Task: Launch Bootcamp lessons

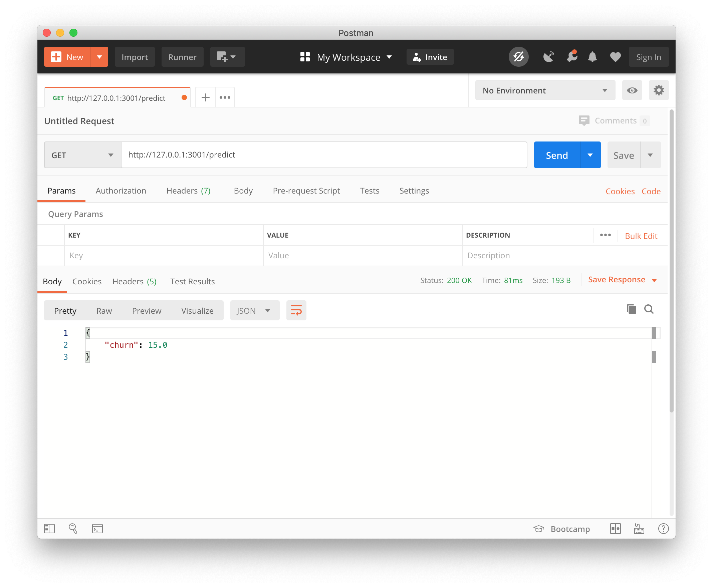Action: [561, 529]
